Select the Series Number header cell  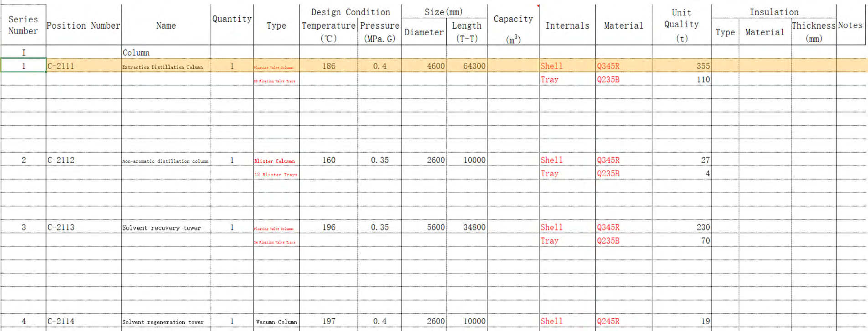23,25
